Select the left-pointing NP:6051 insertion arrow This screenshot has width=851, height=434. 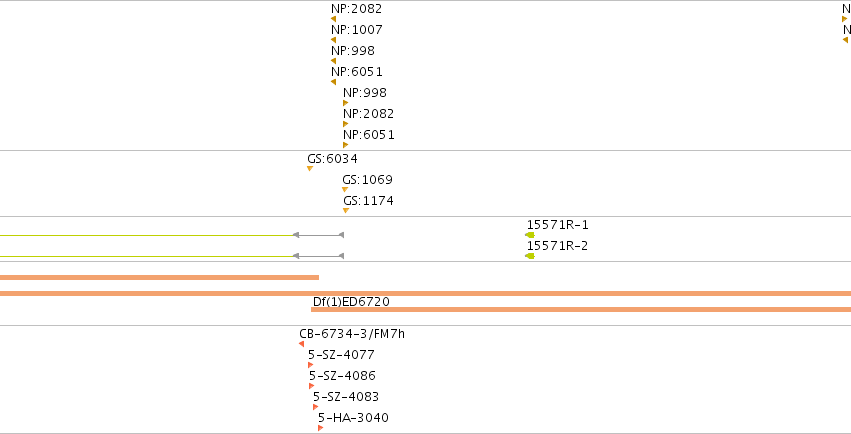(333, 82)
